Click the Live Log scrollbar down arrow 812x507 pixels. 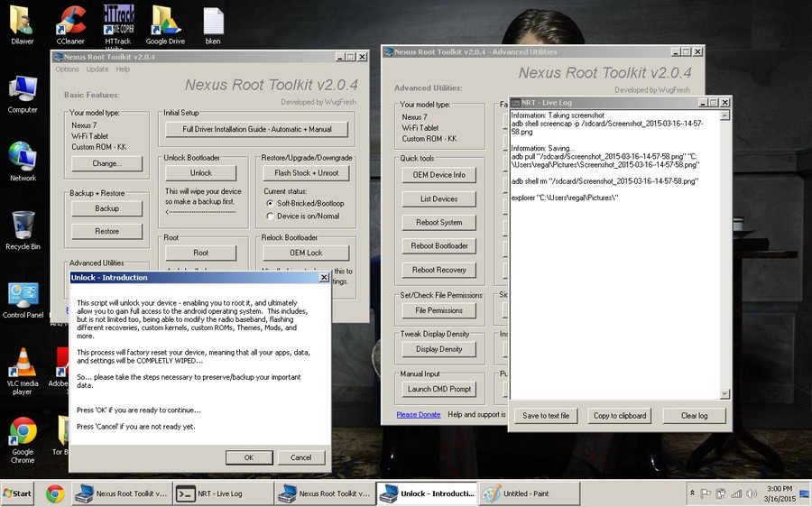click(x=724, y=394)
